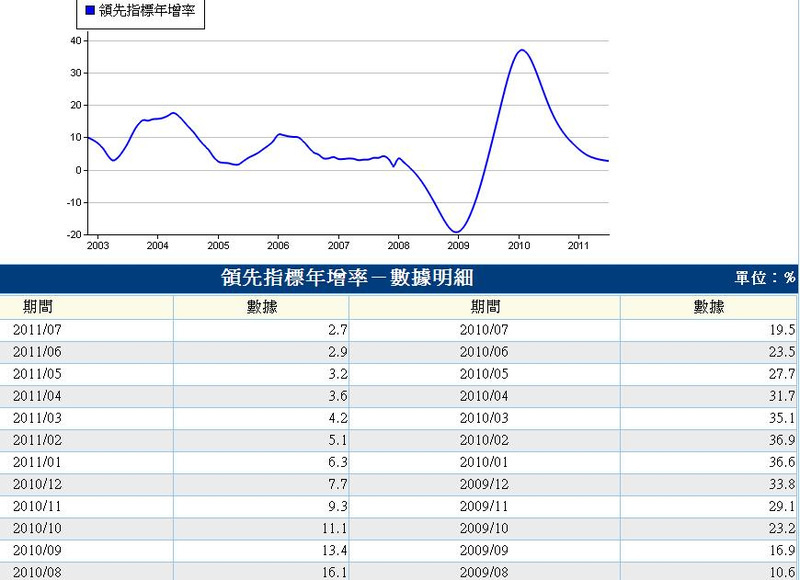The width and height of the screenshot is (800, 580).
Task: Select the date cell 2011/02
Action: (37, 440)
